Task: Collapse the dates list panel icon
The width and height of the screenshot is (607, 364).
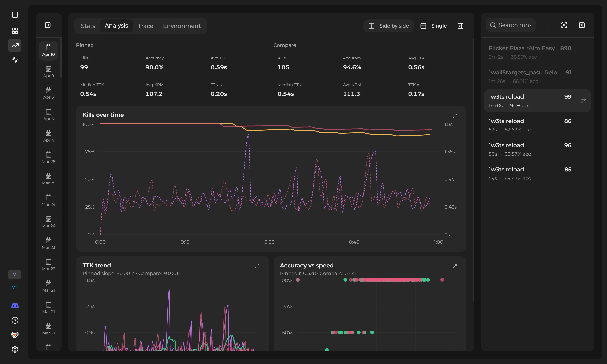Action: [x=48, y=25]
